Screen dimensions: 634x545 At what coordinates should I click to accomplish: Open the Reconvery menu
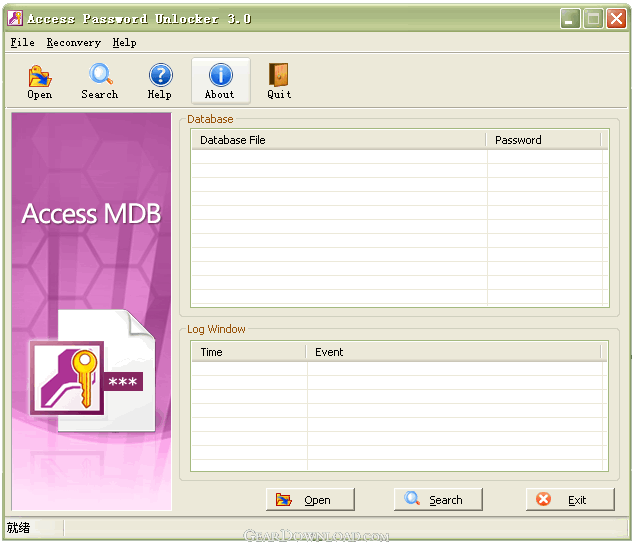(x=74, y=42)
